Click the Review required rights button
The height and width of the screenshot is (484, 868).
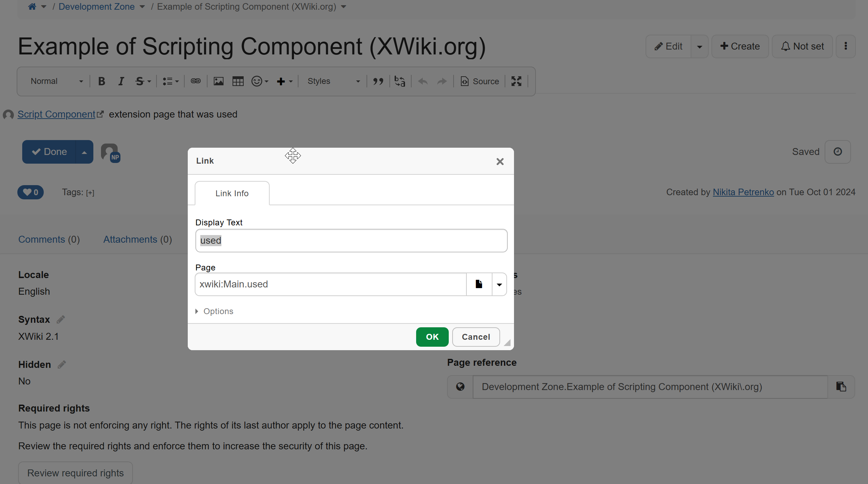tap(76, 473)
